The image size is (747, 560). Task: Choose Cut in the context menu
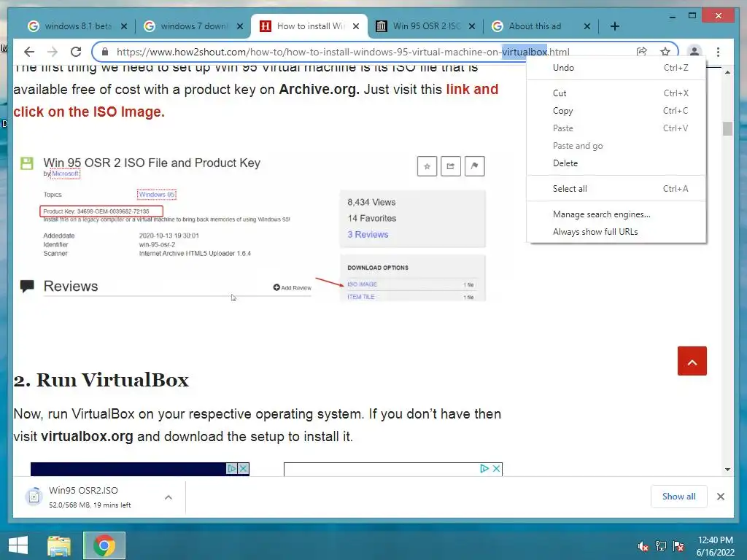click(x=616, y=93)
